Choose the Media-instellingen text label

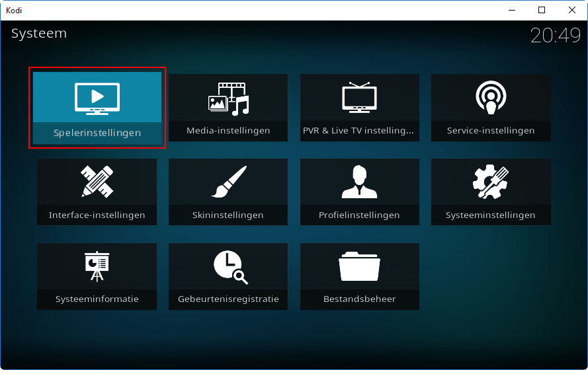228,130
